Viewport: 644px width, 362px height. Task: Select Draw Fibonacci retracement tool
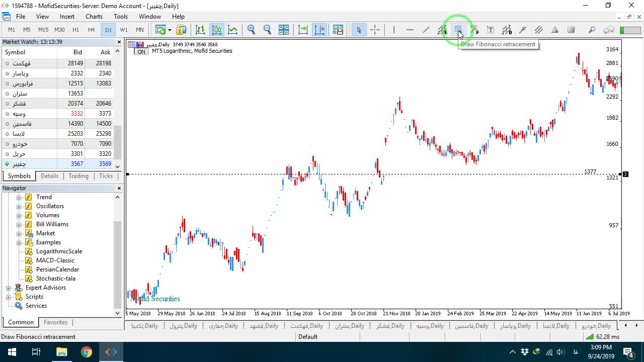pyautogui.click(x=458, y=30)
